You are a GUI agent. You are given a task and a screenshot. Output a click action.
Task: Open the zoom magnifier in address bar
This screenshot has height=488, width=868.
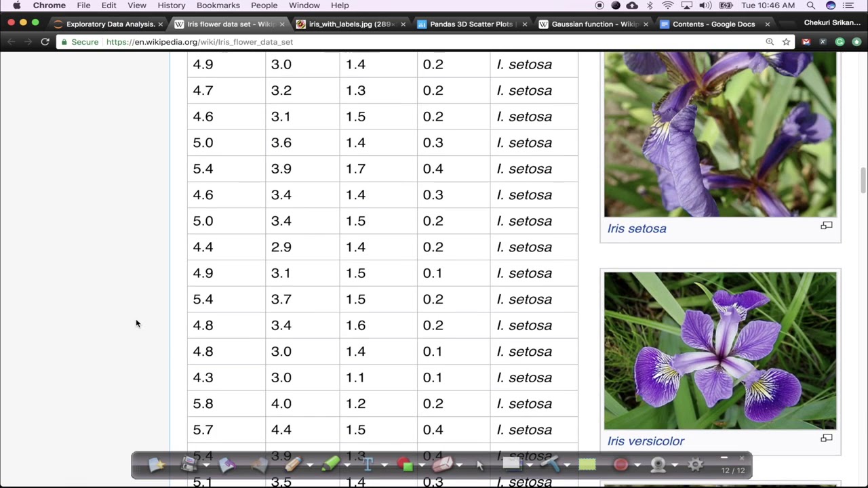point(770,42)
